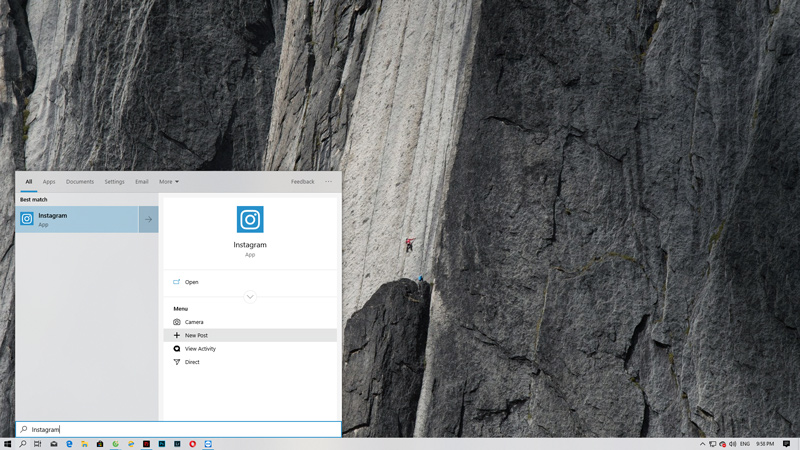The width and height of the screenshot is (800, 450).
Task: Switch to the Apps search tab
Action: [x=49, y=182]
